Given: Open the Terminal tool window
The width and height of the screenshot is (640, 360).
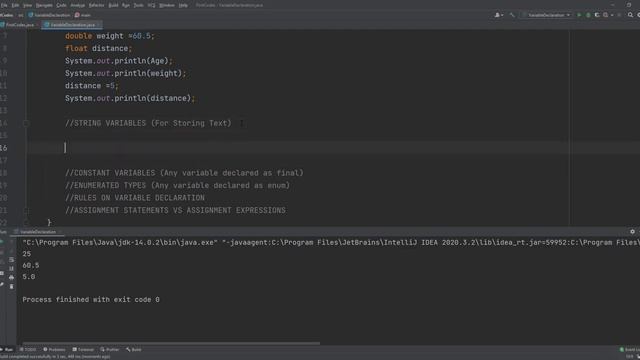Looking at the screenshot, I should (83, 350).
